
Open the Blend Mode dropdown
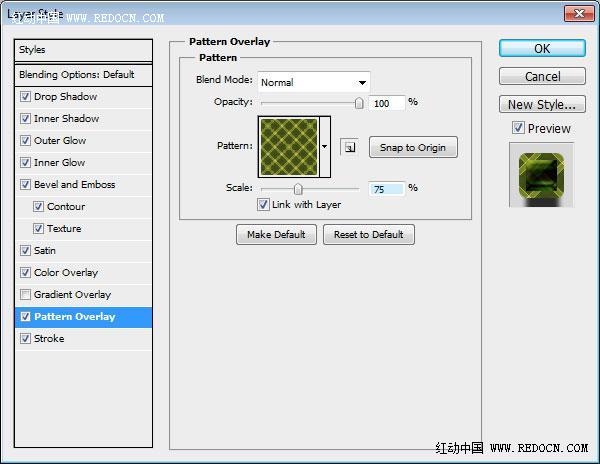(314, 82)
